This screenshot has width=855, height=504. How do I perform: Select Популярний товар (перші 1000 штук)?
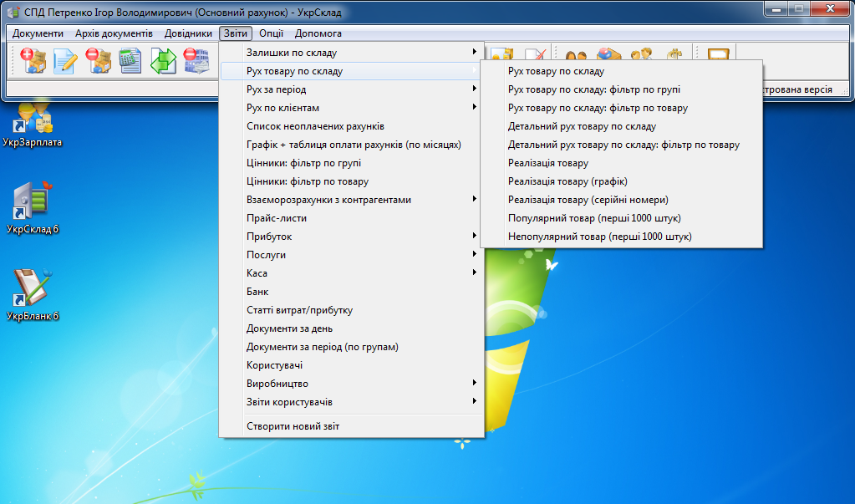[594, 218]
